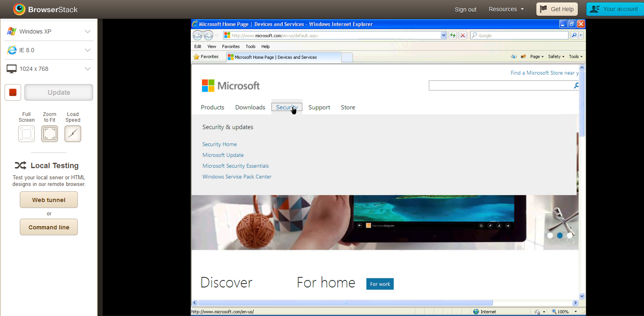Open the Resources dropdown menu

pos(506,9)
